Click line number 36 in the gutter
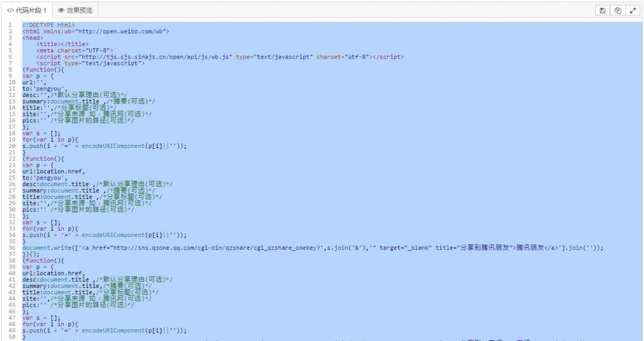Image resolution: width=644 pixels, height=341 pixels. point(12,247)
